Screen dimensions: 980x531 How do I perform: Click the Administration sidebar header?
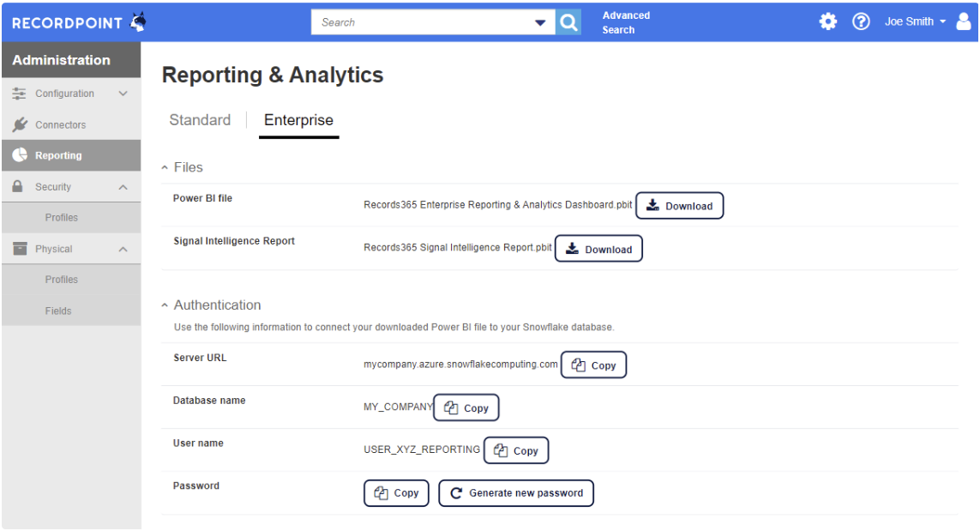pyautogui.click(x=71, y=60)
